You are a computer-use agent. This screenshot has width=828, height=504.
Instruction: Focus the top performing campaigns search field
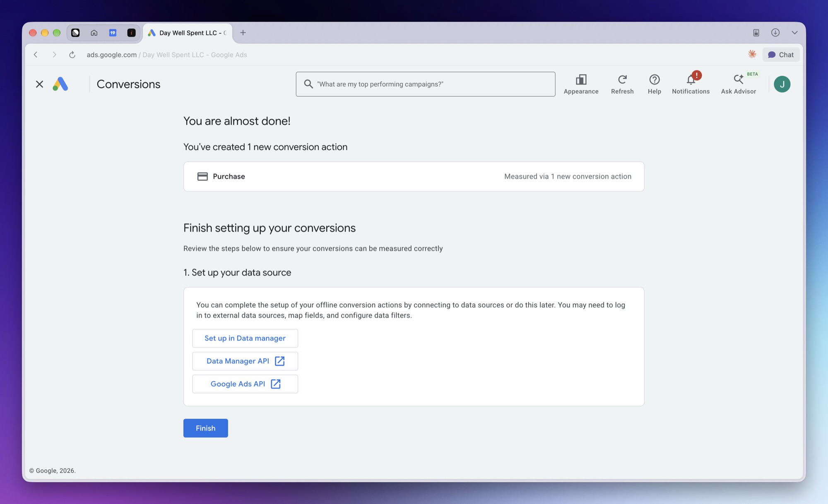point(426,84)
